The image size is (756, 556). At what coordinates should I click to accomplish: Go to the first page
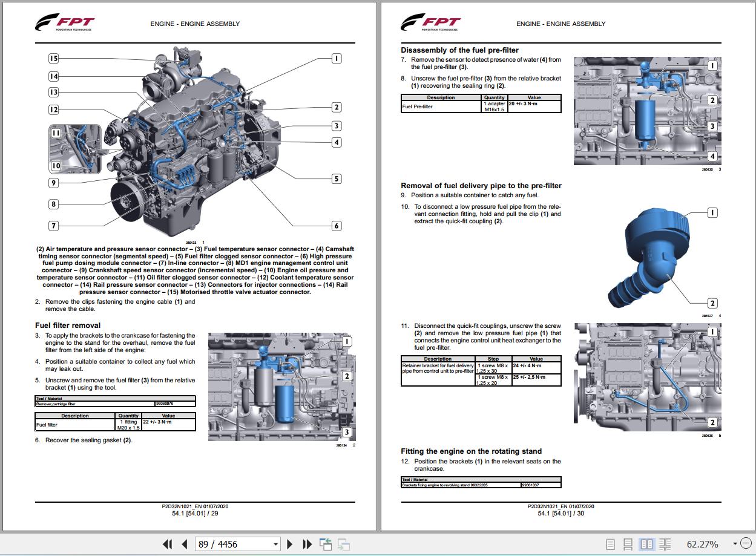pyautogui.click(x=168, y=544)
